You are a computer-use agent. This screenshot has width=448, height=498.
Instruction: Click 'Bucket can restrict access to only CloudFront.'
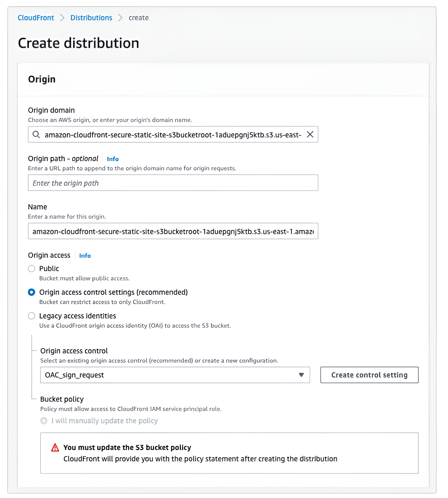102,302
